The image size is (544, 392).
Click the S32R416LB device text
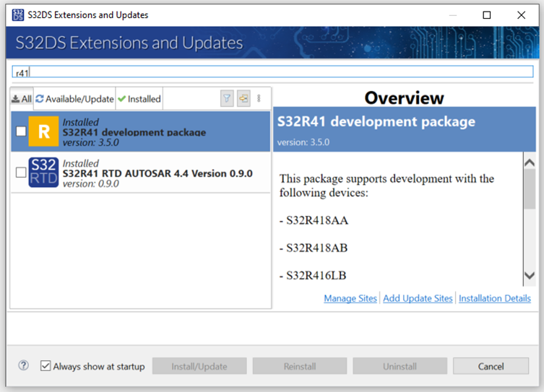point(316,276)
